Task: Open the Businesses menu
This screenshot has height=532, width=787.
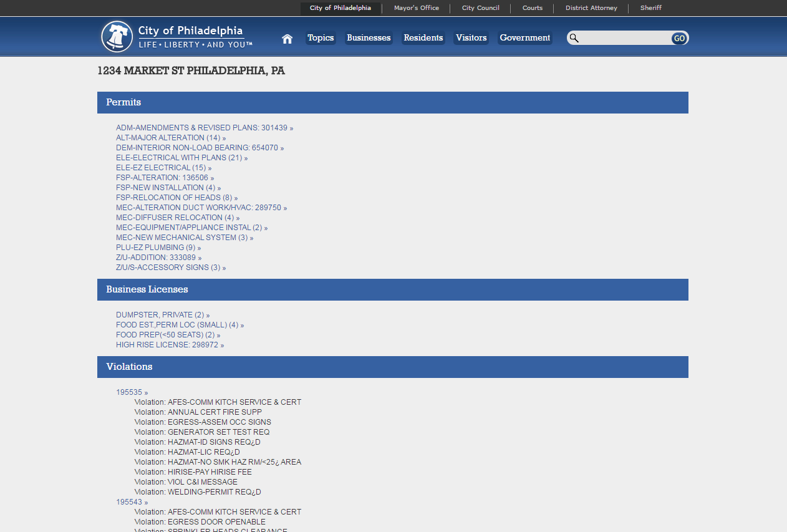Action: (369, 38)
